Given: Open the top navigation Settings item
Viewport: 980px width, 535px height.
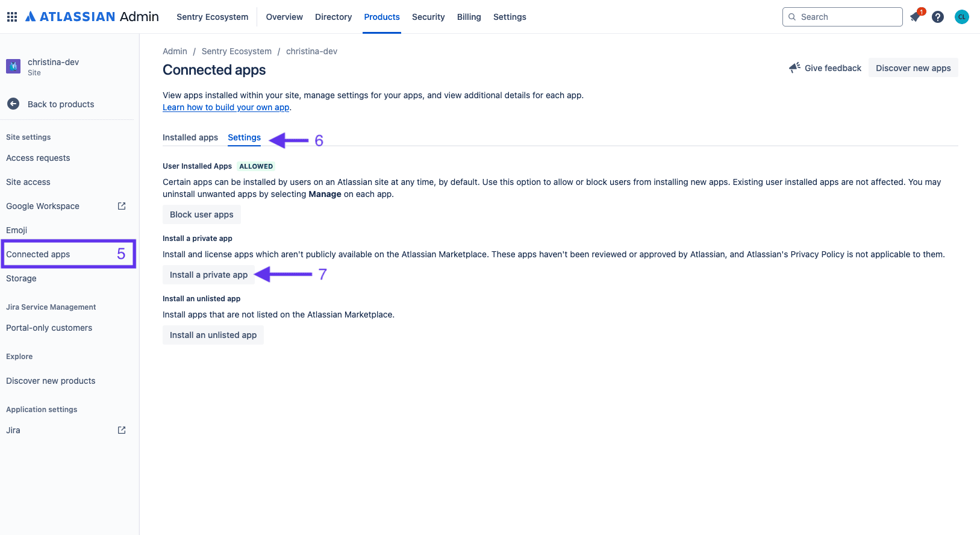Looking at the screenshot, I should point(510,17).
